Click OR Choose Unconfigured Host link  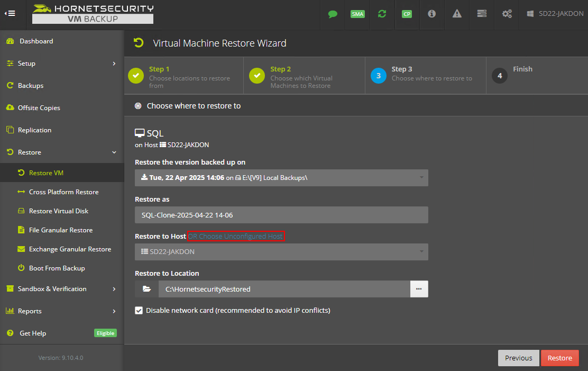[x=235, y=236]
